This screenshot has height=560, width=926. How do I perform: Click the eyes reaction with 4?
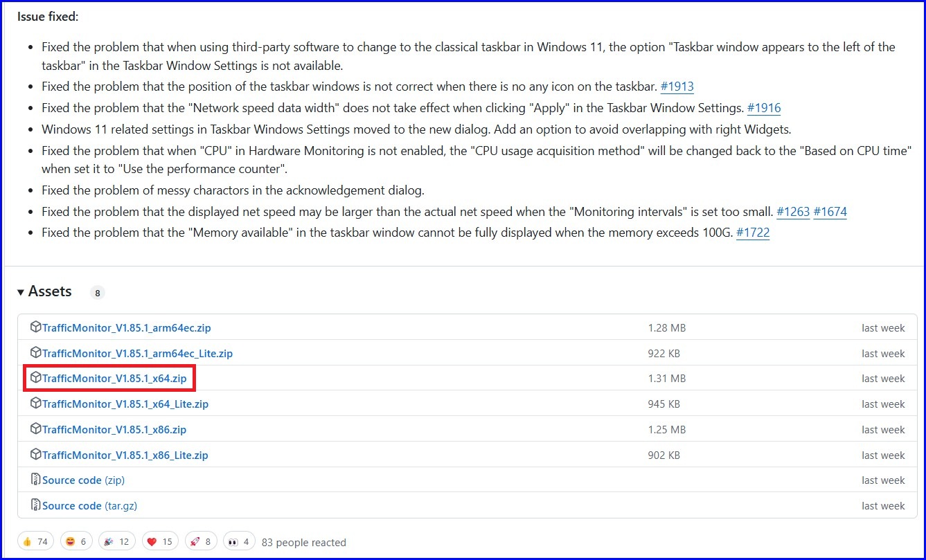[240, 541]
